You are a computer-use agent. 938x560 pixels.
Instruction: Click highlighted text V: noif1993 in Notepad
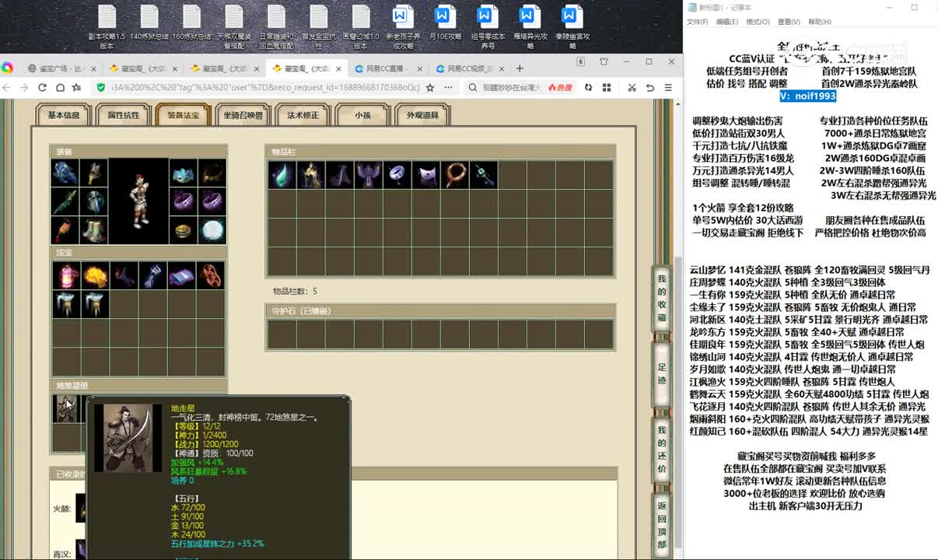point(808,96)
